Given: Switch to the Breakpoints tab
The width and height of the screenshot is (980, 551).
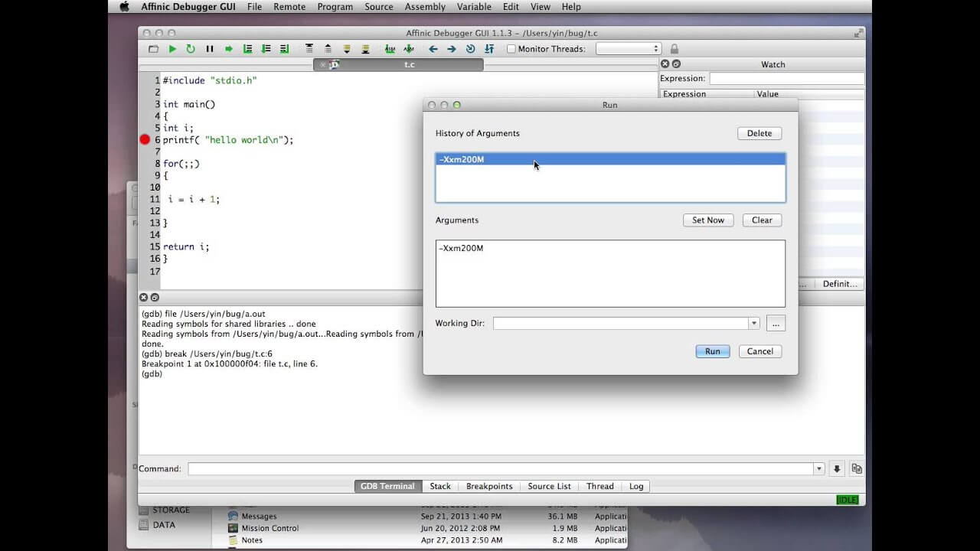Looking at the screenshot, I should point(488,486).
